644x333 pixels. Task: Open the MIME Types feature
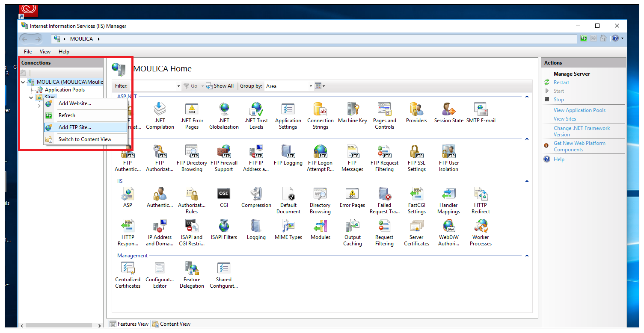click(288, 230)
